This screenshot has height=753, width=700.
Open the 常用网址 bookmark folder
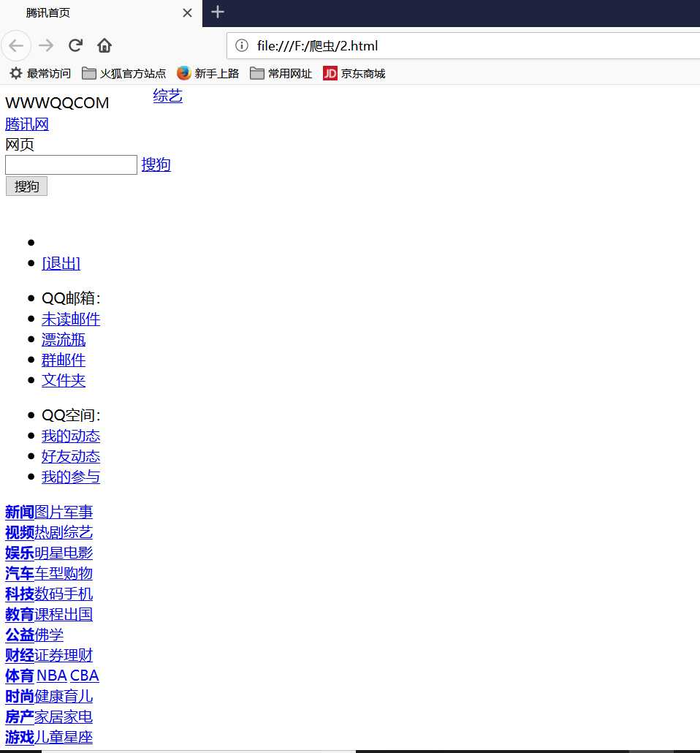[x=281, y=74]
